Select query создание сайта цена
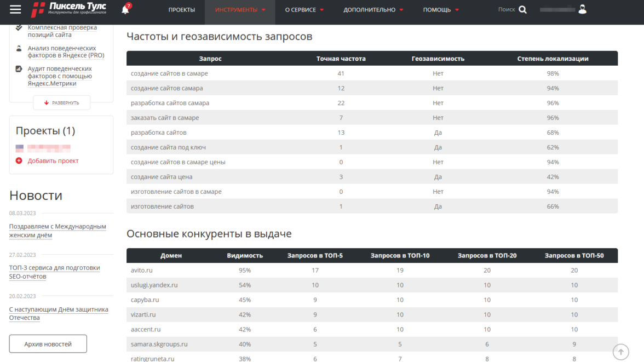Viewport: 644px width, 362px height. pyautogui.click(x=162, y=177)
